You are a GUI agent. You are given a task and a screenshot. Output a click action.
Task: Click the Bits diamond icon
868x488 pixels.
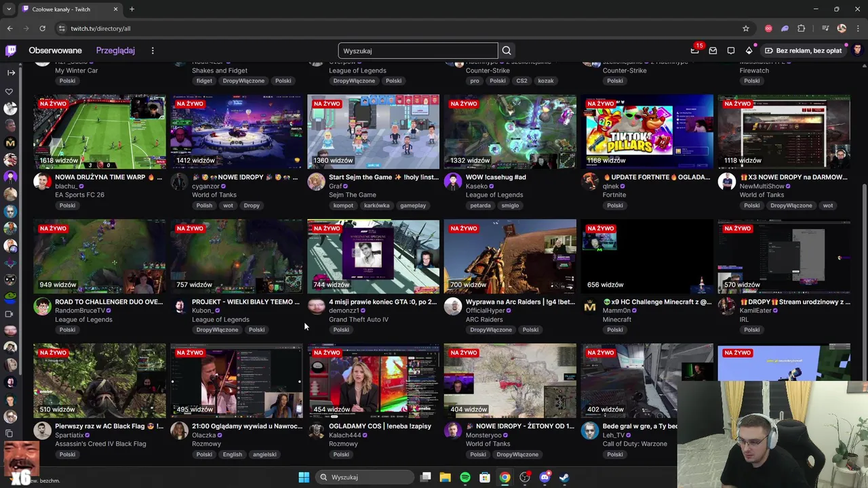pyautogui.click(x=749, y=51)
